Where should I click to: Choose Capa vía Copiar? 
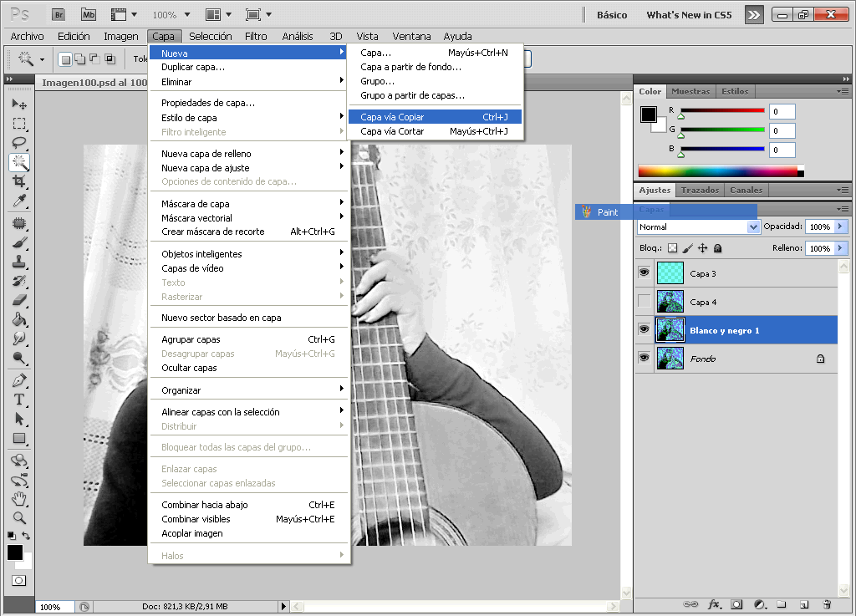[x=435, y=117]
